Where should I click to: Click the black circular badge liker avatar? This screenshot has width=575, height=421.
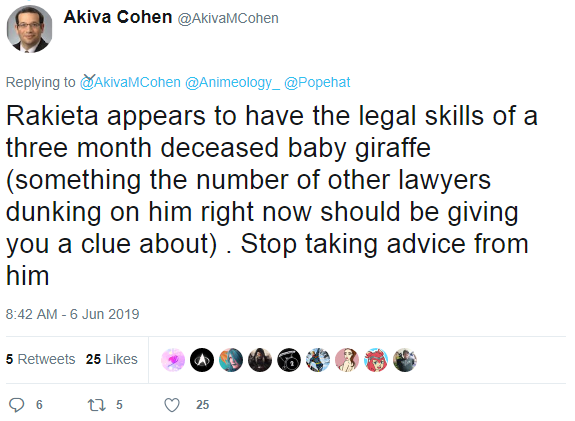289,360
